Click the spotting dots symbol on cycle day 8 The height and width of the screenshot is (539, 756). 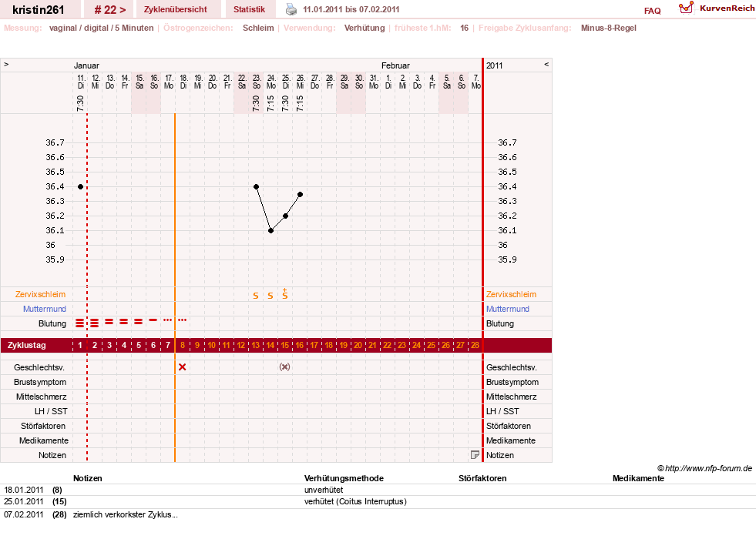tap(182, 320)
